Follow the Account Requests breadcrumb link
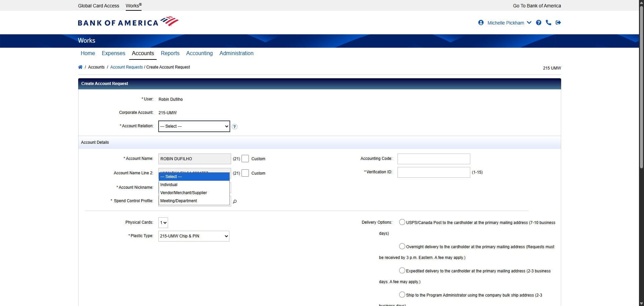Image resolution: width=644 pixels, height=306 pixels. 126,67
